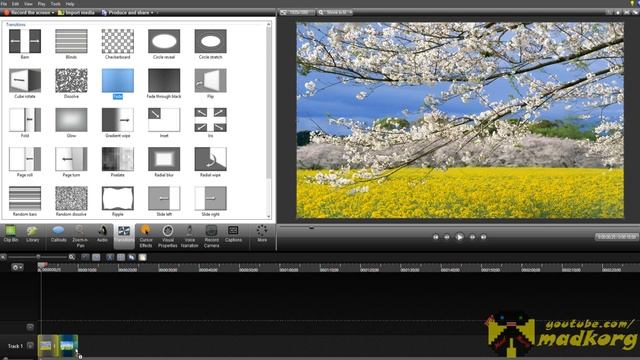Screen dimensions: 640x360
Task: Switch to the Captions tab
Action: coord(233,234)
